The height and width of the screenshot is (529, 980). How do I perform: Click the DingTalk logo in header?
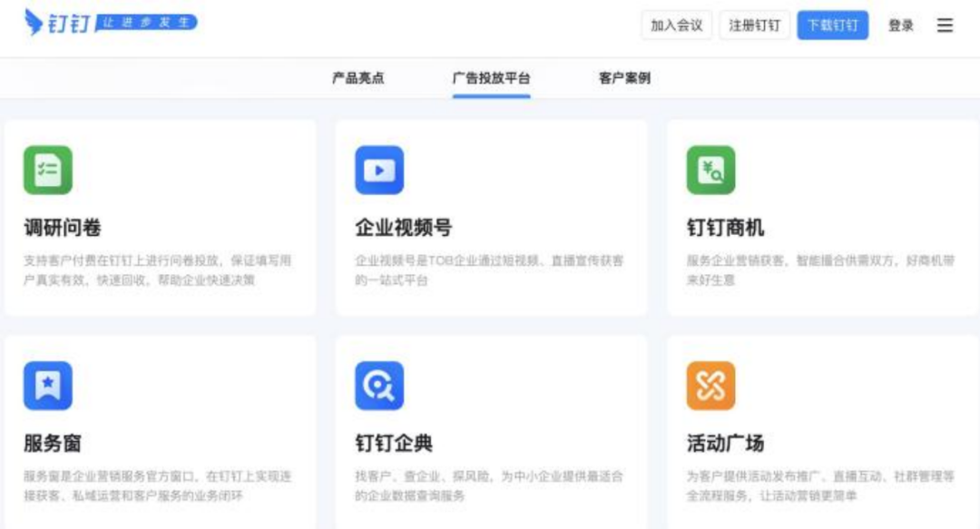111,23
